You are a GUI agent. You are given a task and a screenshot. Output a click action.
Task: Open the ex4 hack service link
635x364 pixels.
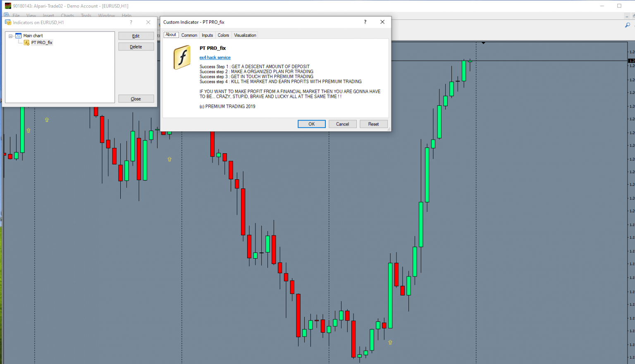(x=215, y=57)
